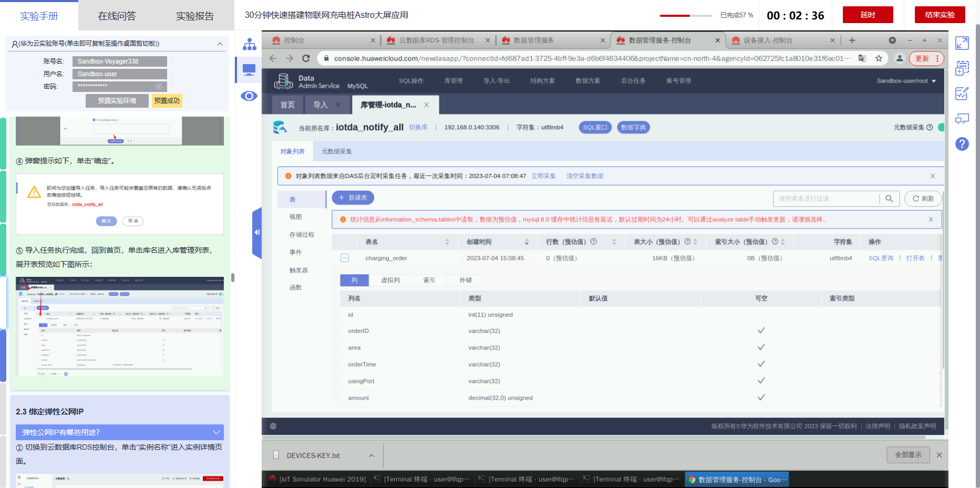Collapse the Huawei Cloud lab account panel
The height and width of the screenshot is (488, 980).
click(x=220, y=44)
